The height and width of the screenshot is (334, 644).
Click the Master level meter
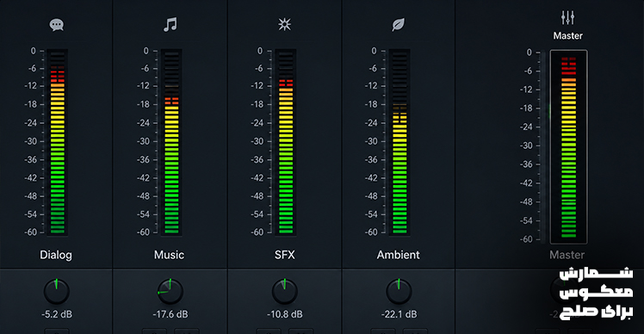pos(569,147)
